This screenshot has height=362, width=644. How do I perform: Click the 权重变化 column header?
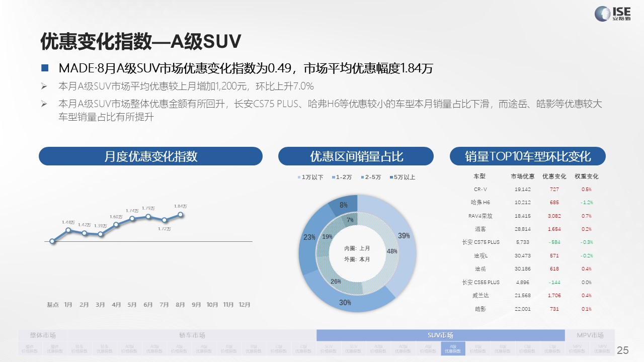[x=586, y=176]
